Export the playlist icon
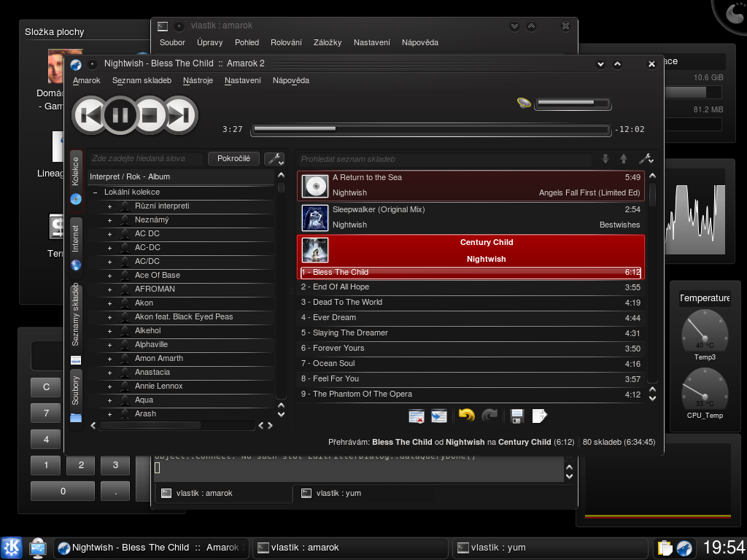The height and width of the screenshot is (560, 747). 539,416
